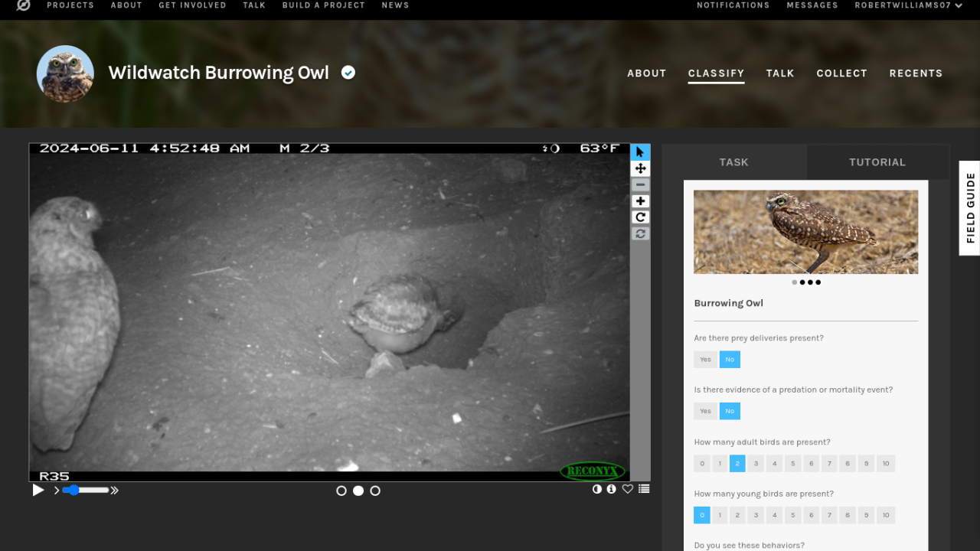Zoom in on the subject image
This screenshot has width=980, height=551.
[641, 201]
